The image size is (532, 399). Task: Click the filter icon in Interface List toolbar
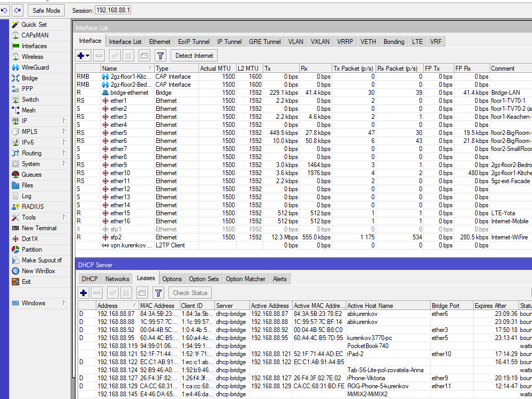coord(160,56)
